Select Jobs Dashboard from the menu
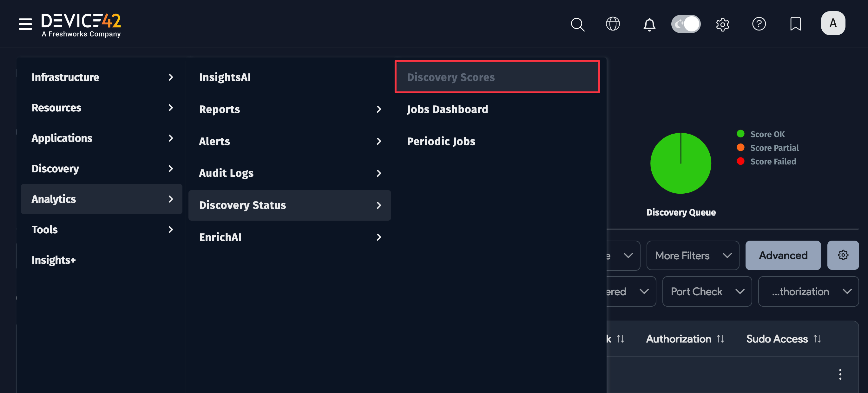The width and height of the screenshot is (868, 393). pos(447,109)
